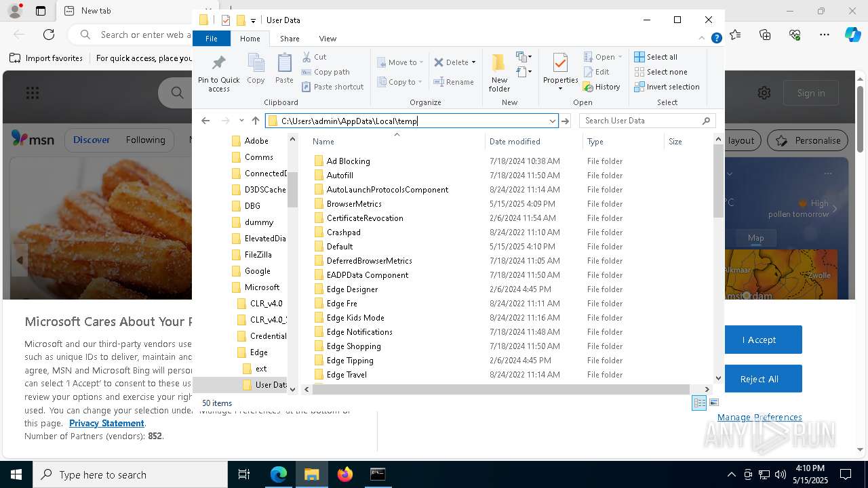Viewport: 868px width, 488px height.
Task: Click the Paste ribbon icon
Action: (x=284, y=69)
